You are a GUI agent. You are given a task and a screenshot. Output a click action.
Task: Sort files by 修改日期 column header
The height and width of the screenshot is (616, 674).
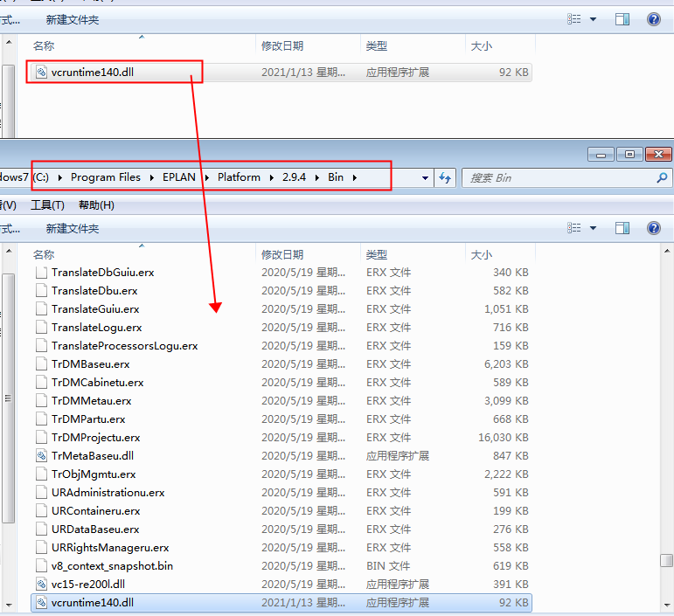[282, 254]
